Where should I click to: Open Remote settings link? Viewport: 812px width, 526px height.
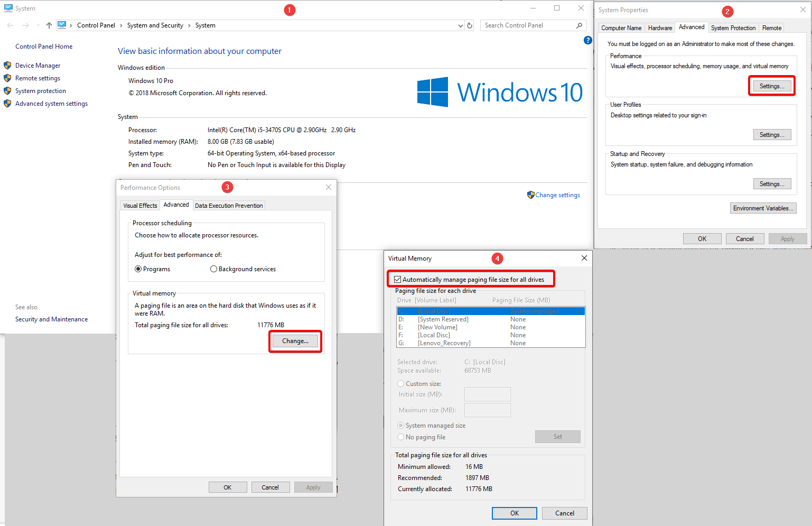coord(38,78)
